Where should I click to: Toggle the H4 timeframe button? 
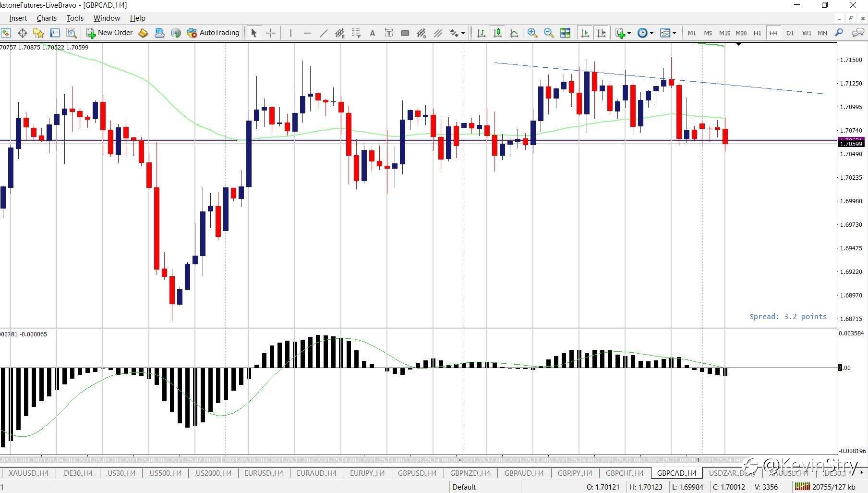(x=773, y=33)
